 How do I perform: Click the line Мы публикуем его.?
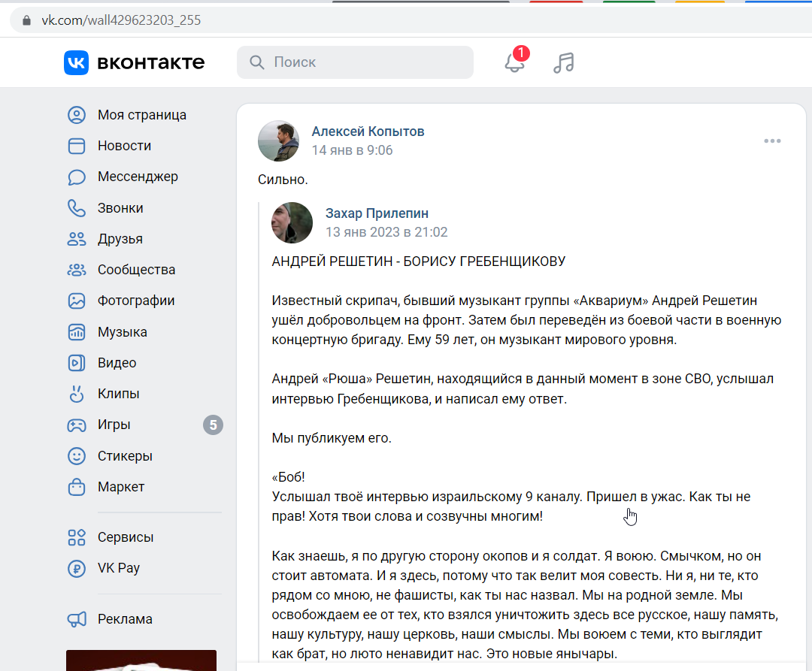[332, 438]
